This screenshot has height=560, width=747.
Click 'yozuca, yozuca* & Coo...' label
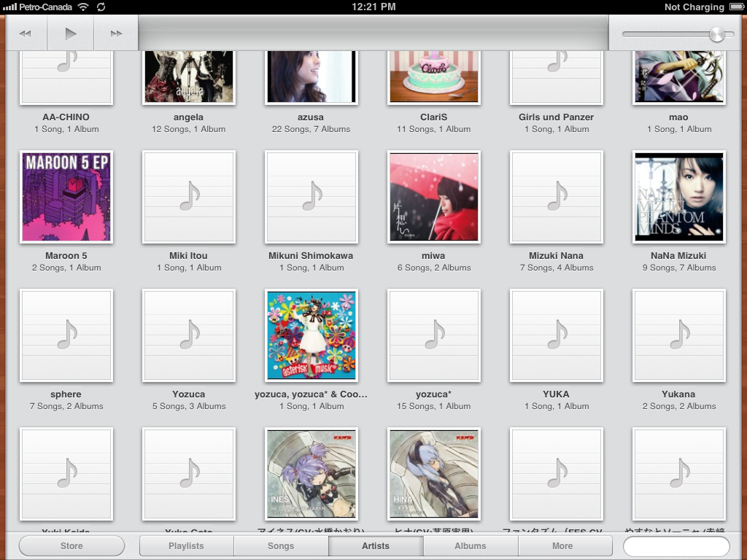click(311, 394)
